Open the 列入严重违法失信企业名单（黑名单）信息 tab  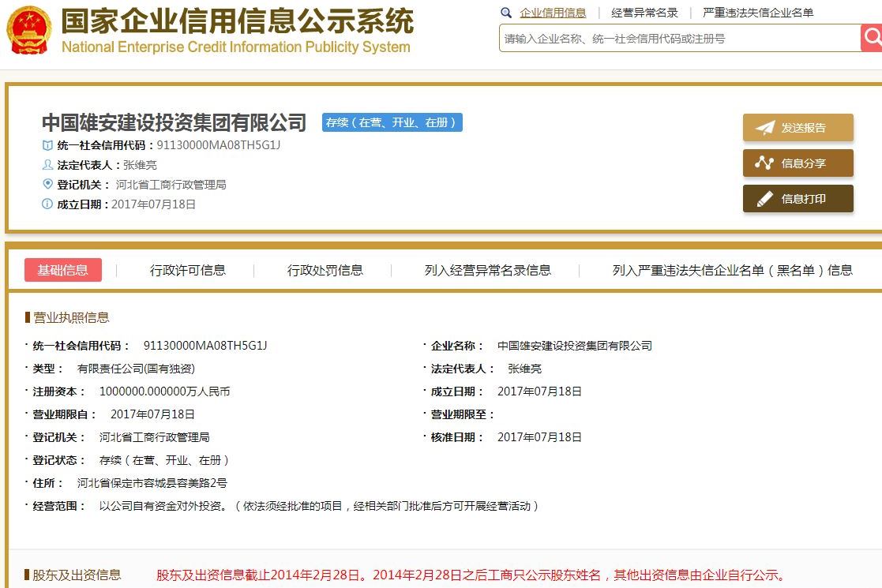pyautogui.click(x=732, y=270)
